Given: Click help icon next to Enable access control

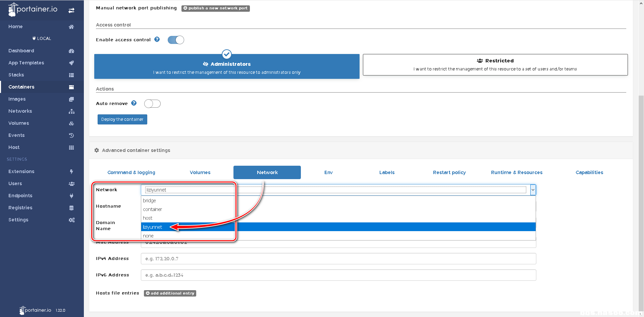Looking at the screenshot, I should click(x=157, y=40).
